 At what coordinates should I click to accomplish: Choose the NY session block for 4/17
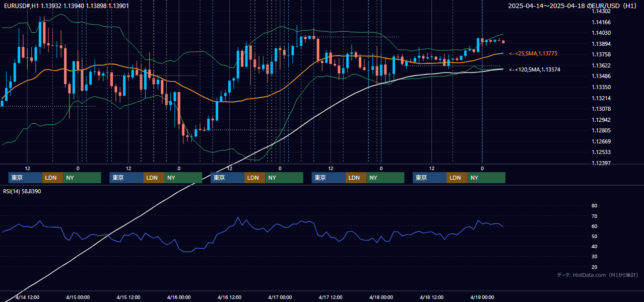(x=385, y=178)
